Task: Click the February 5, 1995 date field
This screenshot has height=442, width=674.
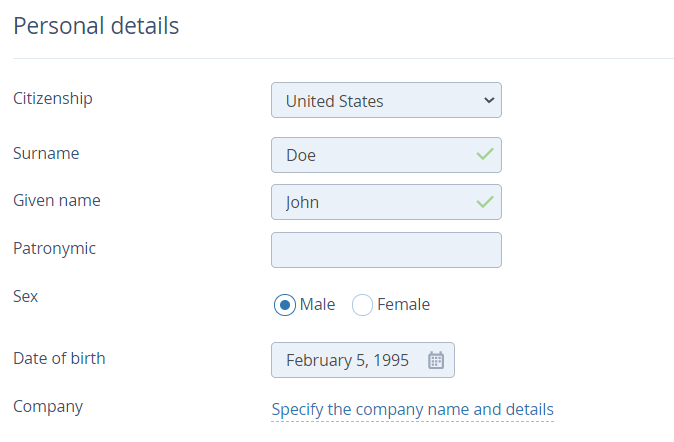Action: click(363, 360)
